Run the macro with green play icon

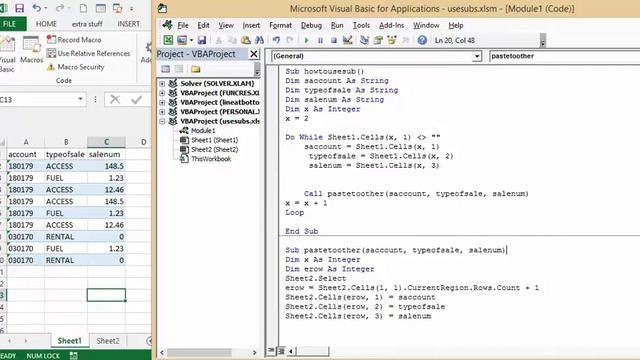[x=307, y=40]
